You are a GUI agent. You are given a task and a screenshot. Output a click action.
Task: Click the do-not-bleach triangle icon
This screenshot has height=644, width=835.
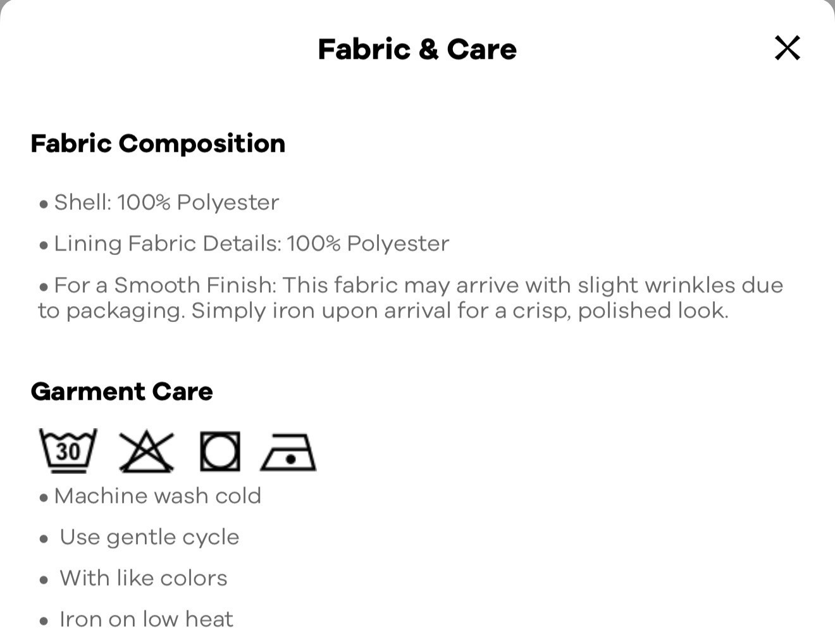point(146,451)
